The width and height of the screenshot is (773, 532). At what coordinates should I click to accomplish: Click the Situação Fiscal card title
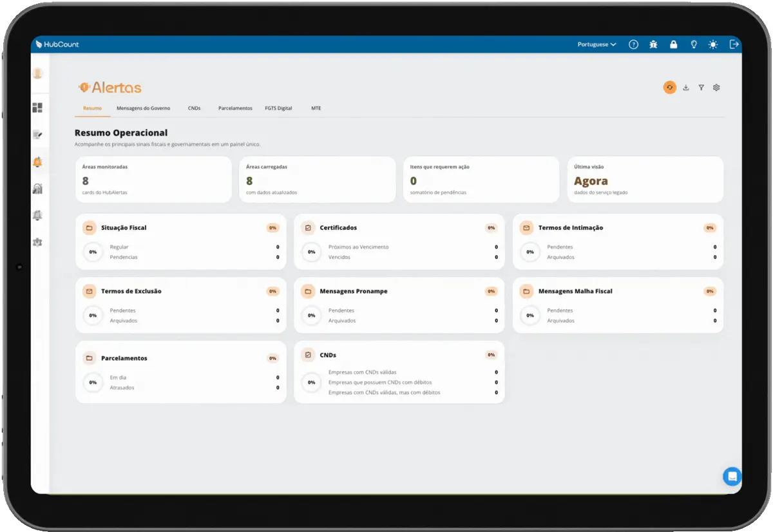[x=124, y=228]
